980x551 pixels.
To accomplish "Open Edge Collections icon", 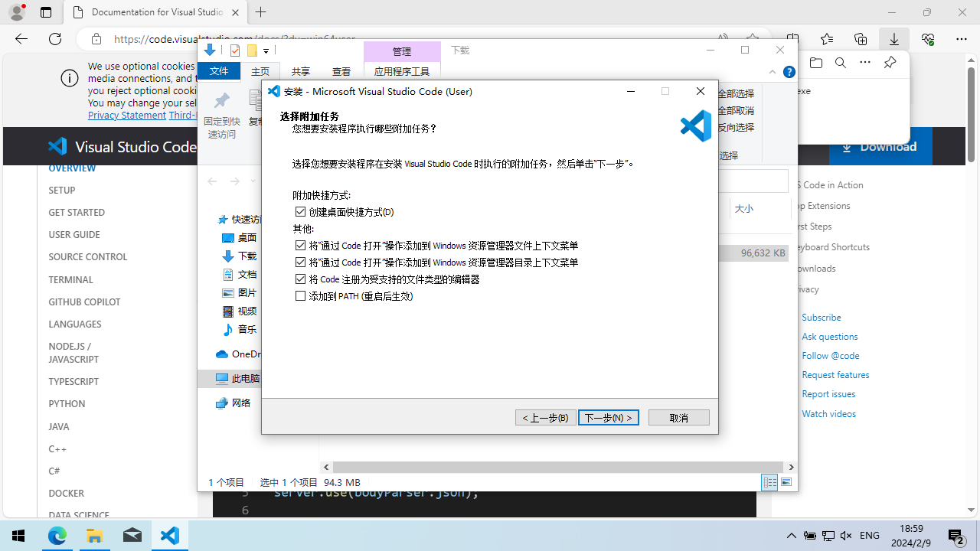I will (861, 39).
